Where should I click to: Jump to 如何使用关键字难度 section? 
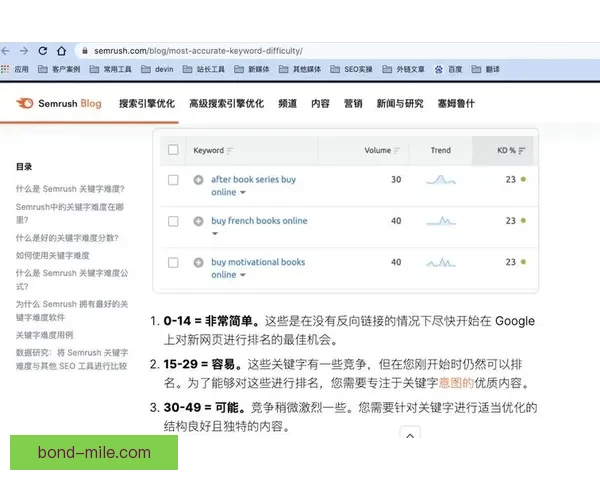[52, 255]
